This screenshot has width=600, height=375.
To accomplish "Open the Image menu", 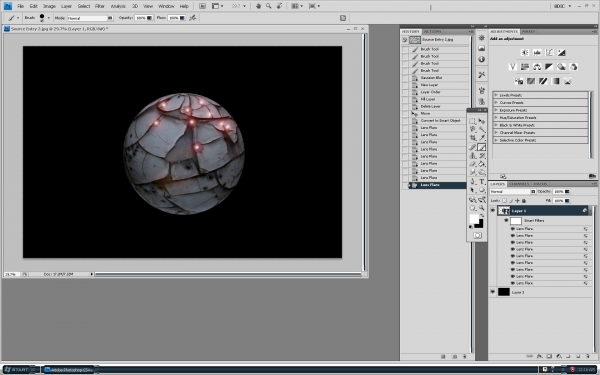I will (49, 6).
